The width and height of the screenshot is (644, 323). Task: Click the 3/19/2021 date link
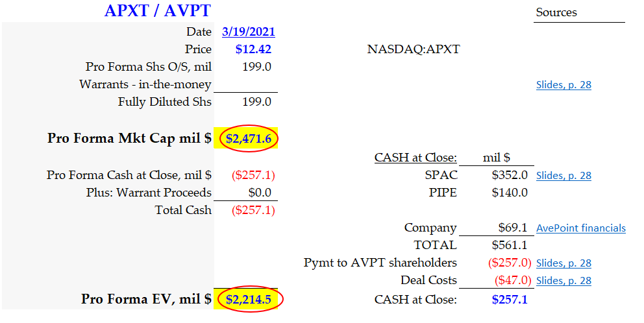[248, 31]
